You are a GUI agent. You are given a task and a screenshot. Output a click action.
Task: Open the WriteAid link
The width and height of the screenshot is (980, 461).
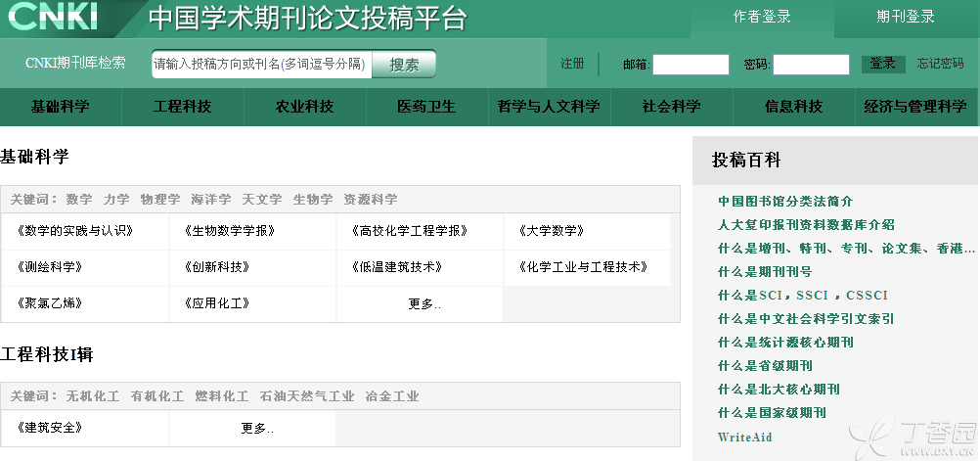pyautogui.click(x=745, y=438)
